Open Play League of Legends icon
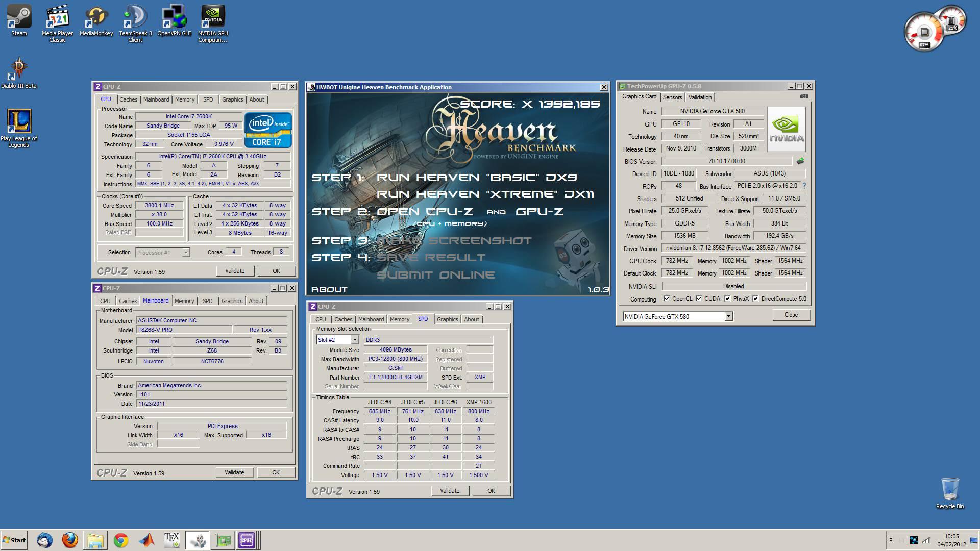The height and width of the screenshot is (551, 980). pyautogui.click(x=19, y=128)
